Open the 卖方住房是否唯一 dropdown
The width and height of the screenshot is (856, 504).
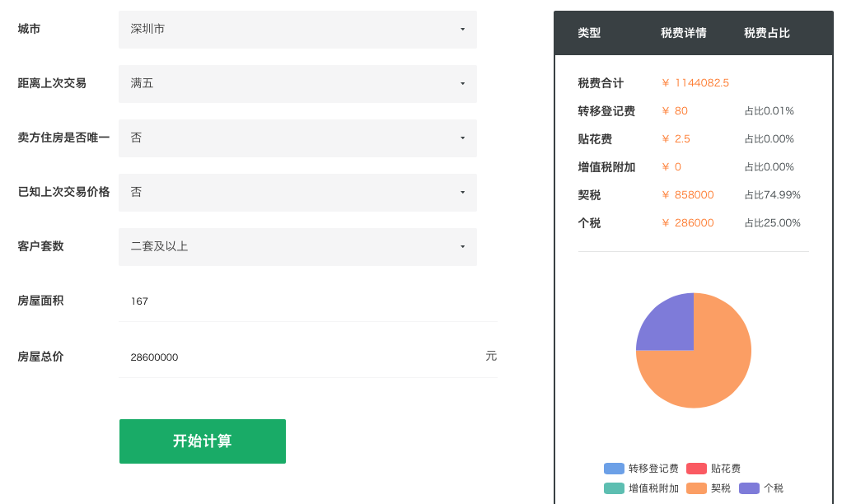click(297, 138)
